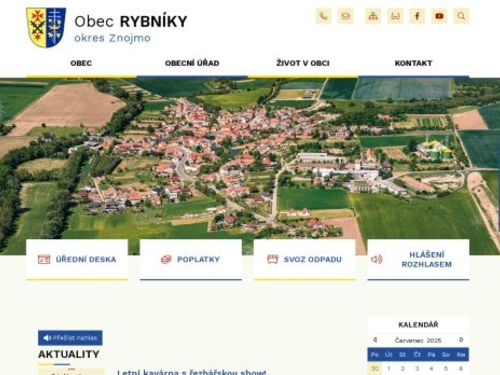Click the Rybníky coat of arms logo
Image resolution: width=500 pixels, height=375 pixels.
(x=46, y=28)
